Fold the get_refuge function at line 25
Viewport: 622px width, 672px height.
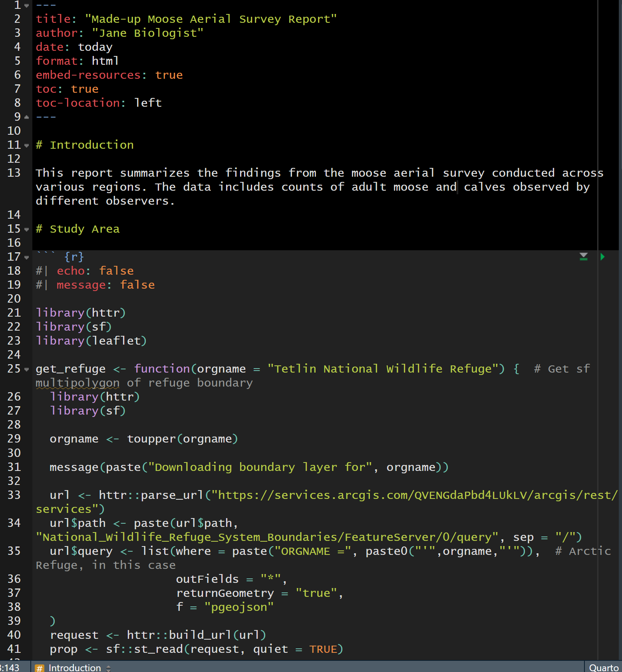(27, 369)
